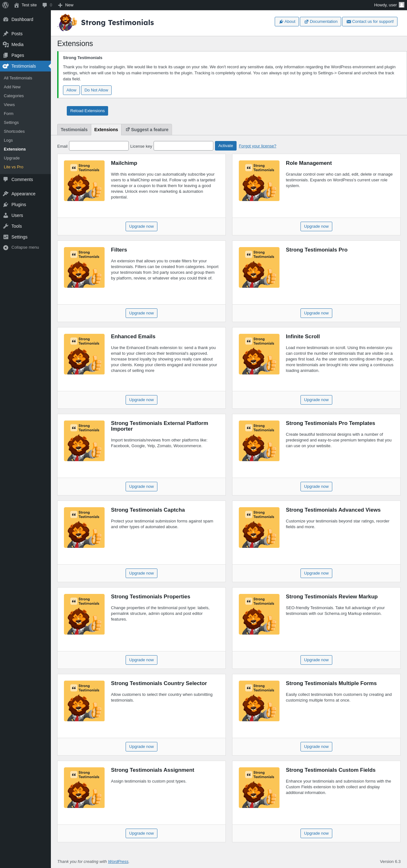Click Upgrade now under Advanced Views

(x=316, y=573)
